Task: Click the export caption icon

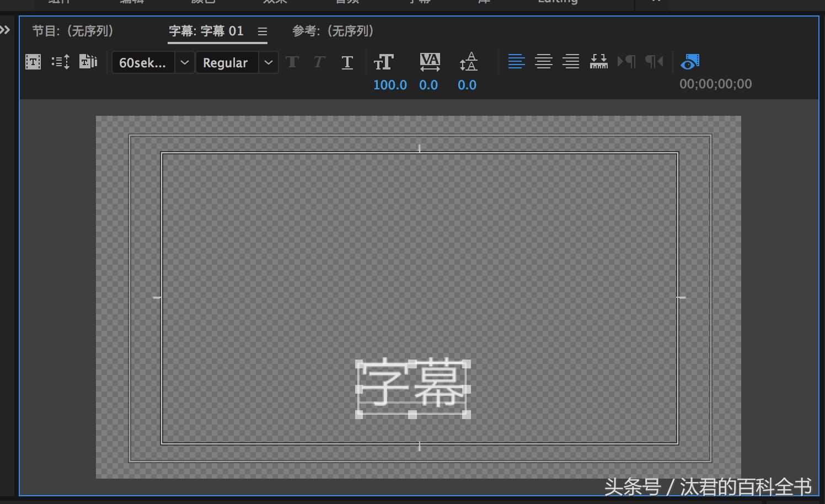Action: pos(88,62)
